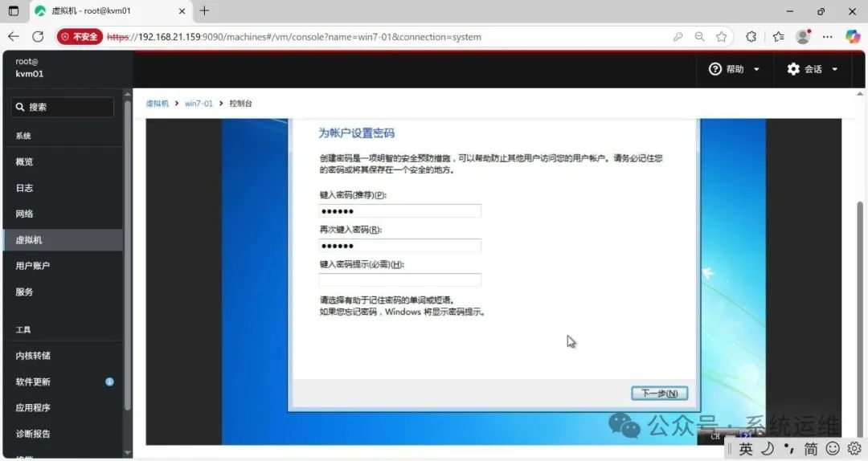Screen dimensions: 868x461
Task: Click the IME 简 simplified Chinese indicator
Action: (x=810, y=449)
